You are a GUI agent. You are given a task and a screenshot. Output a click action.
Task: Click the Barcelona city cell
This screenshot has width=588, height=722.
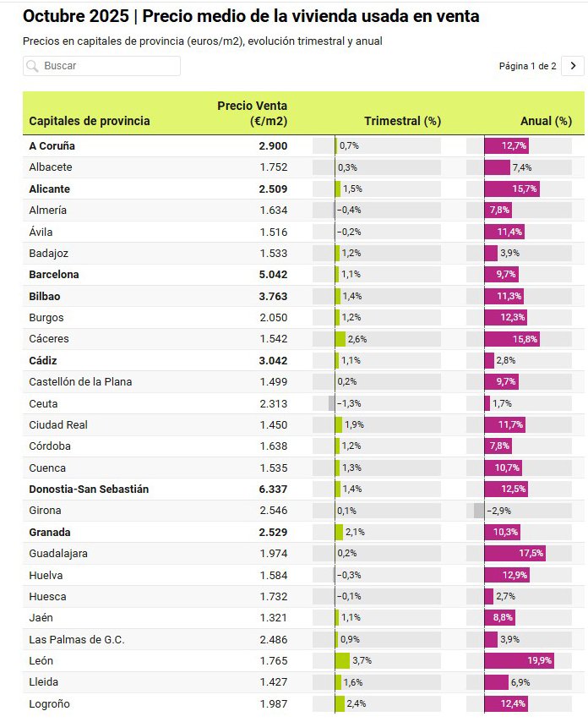pos(54,275)
